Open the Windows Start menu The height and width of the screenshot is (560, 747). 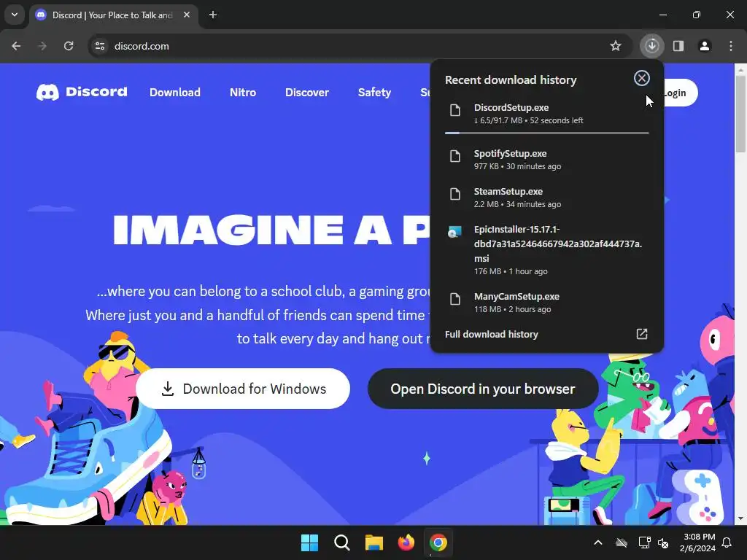click(309, 542)
